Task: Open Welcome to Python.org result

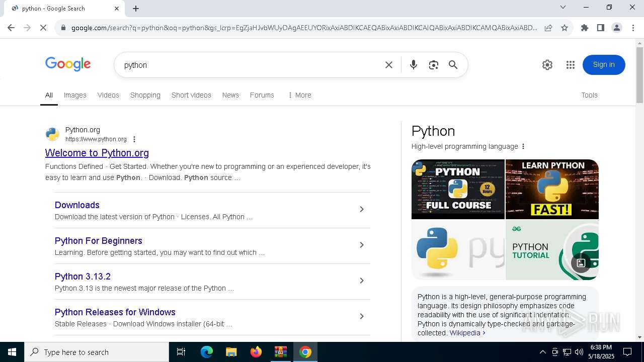Action: [x=97, y=153]
